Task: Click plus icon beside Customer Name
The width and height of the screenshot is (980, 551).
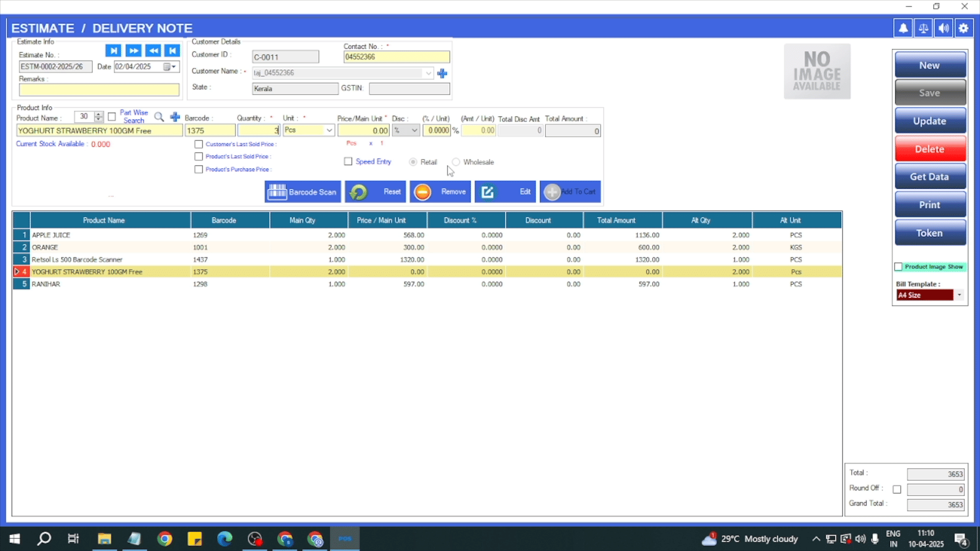Action: 442,73
